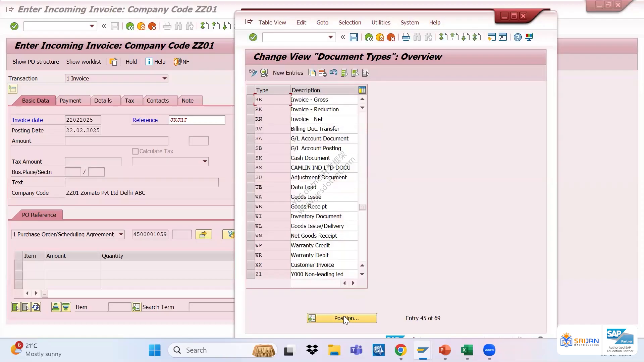Viewport: 644px width, 362px height.
Task: Click the Amount input field
Action: [116, 141]
